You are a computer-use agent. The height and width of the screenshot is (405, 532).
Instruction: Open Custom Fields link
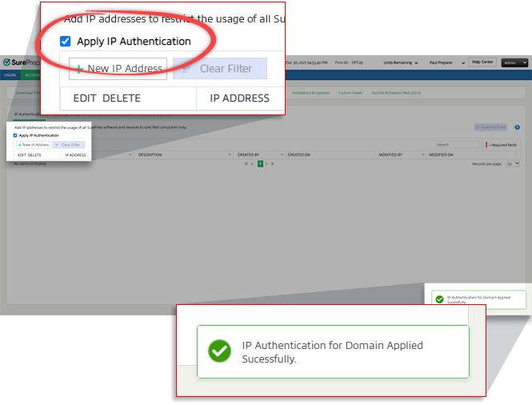click(x=350, y=93)
